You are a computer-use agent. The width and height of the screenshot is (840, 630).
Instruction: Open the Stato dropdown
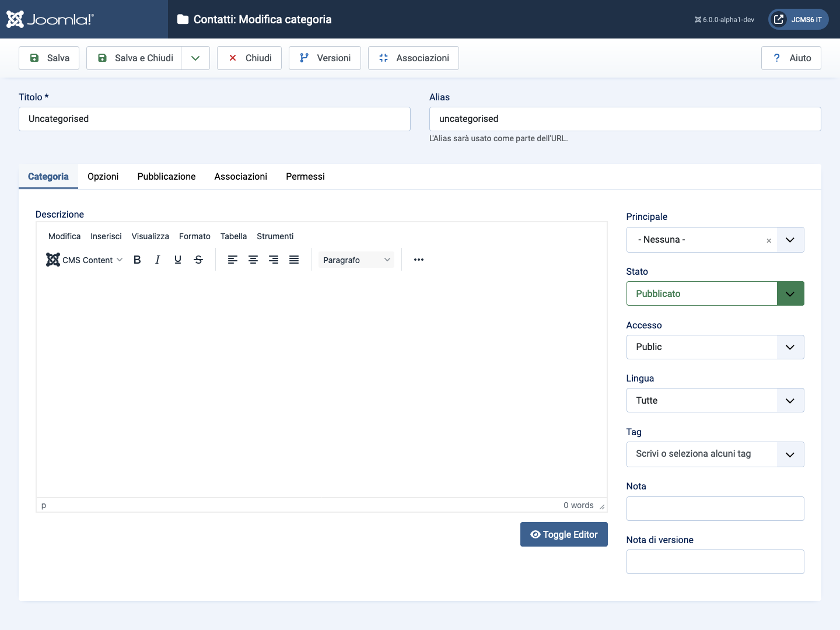click(x=715, y=293)
